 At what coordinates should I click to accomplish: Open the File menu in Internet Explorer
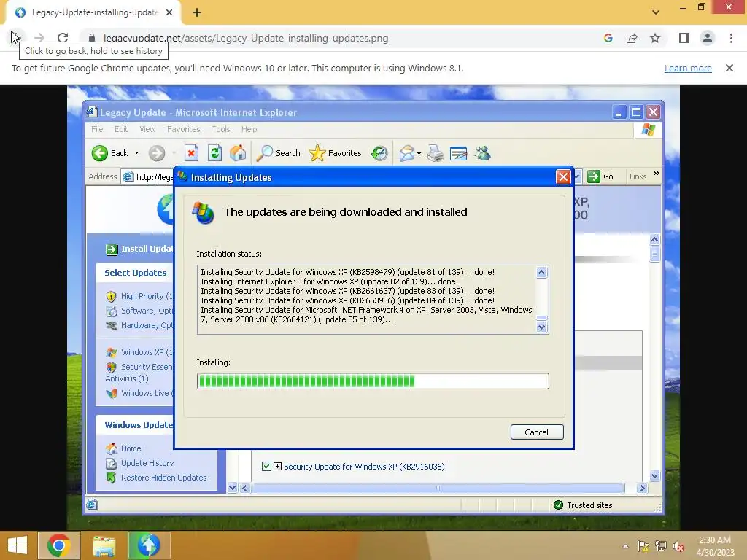click(x=97, y=129)
